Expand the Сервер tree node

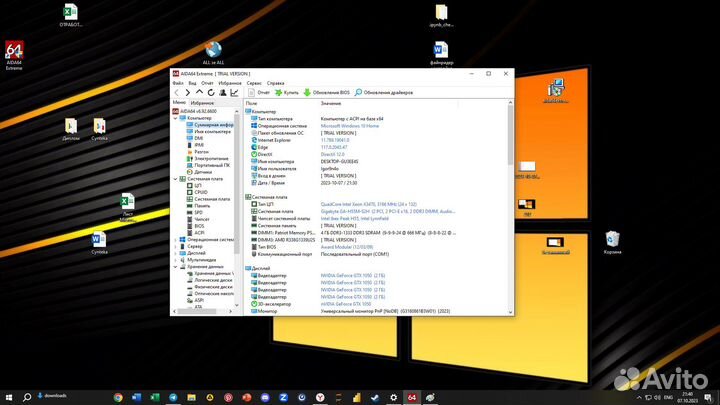tap(175, 247)
